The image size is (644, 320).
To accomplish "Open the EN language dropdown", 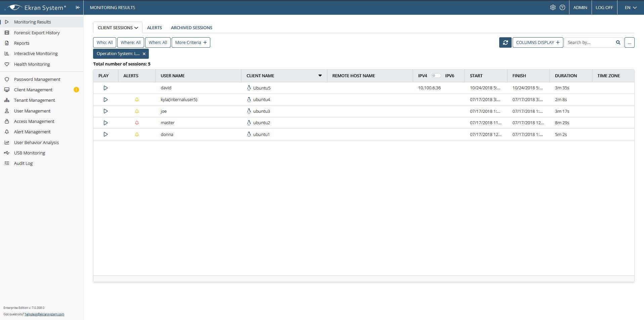I will point(631,7).
